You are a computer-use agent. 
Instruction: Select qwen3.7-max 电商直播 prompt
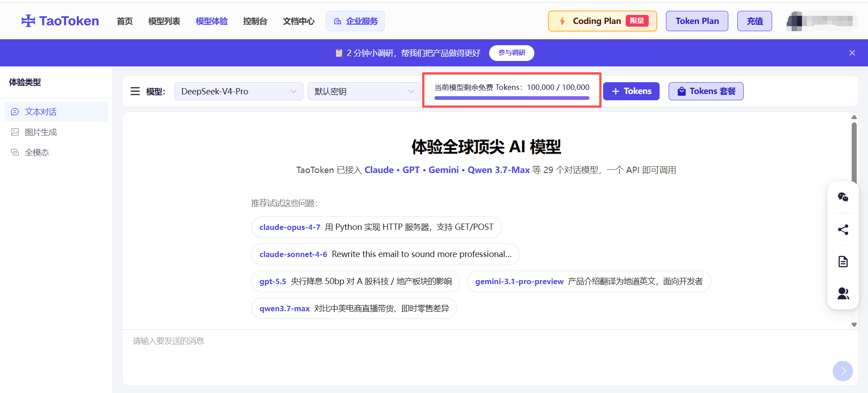[354, 309]
